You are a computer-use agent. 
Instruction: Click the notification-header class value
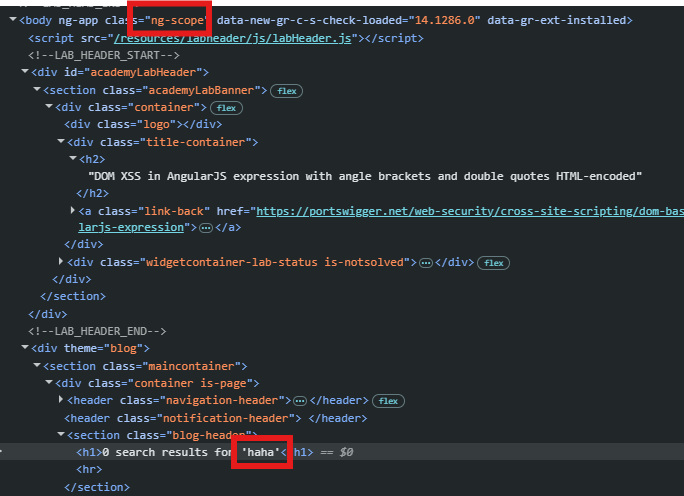[x=226, y=418]
